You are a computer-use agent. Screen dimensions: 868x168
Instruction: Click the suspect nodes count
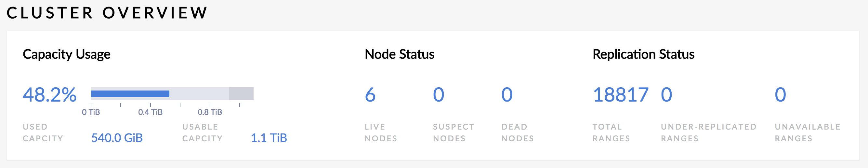[x=438, y=95]
